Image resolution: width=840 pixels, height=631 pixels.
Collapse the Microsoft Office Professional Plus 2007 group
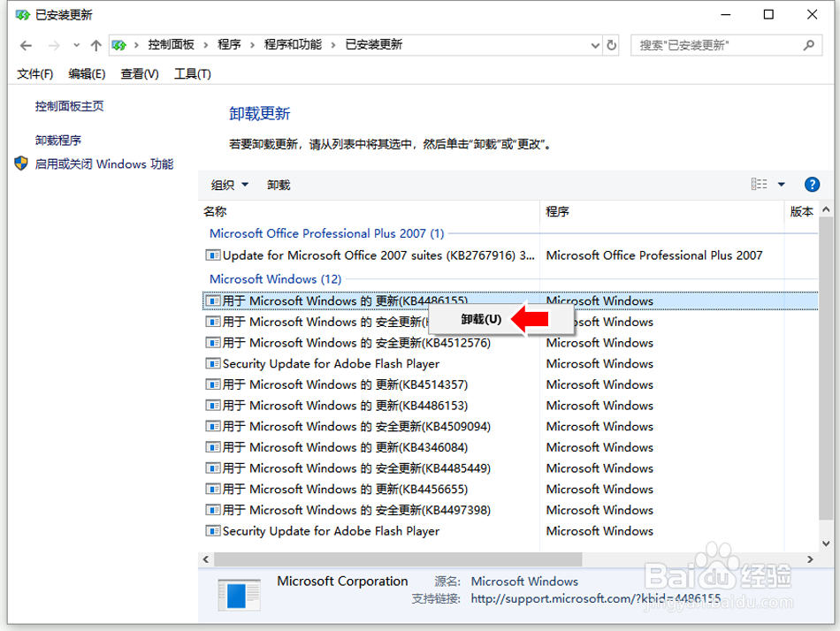[x=327, y=233]
